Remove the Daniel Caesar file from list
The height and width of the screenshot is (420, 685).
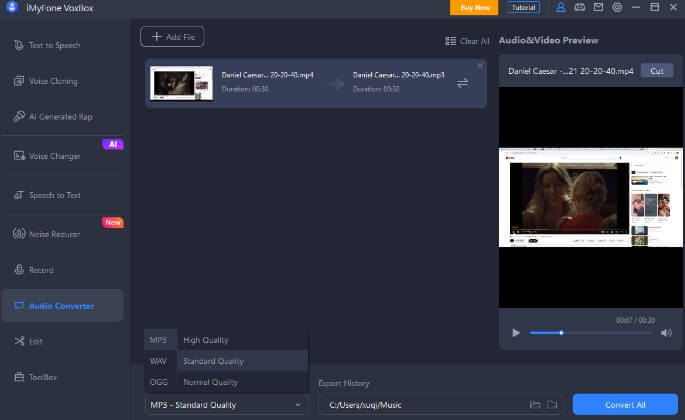tap(480, 66)
